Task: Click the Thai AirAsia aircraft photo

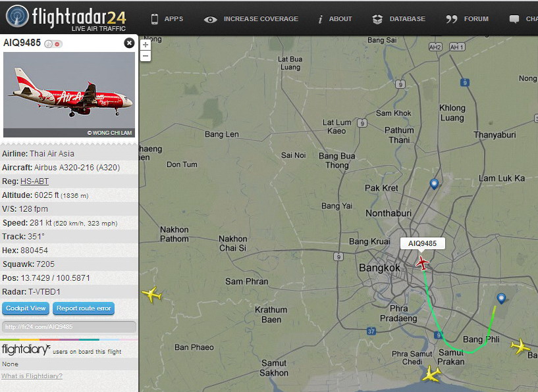Action: pyautogui.click(x=69, y=95)
